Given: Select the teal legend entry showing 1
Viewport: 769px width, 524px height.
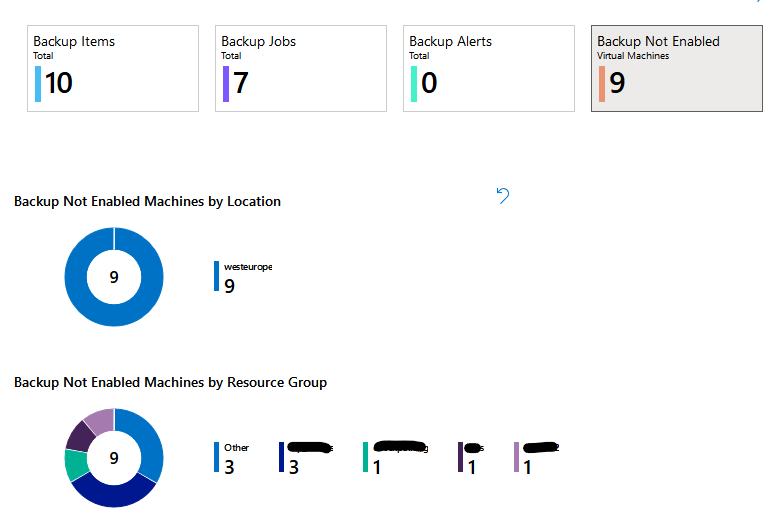Looking at the screenshot, I should pyautogui.click(x=394, y=457).
